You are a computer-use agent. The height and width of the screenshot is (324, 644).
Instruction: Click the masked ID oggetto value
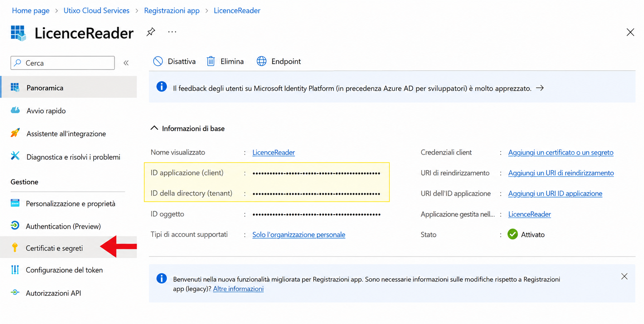[317, 214]
